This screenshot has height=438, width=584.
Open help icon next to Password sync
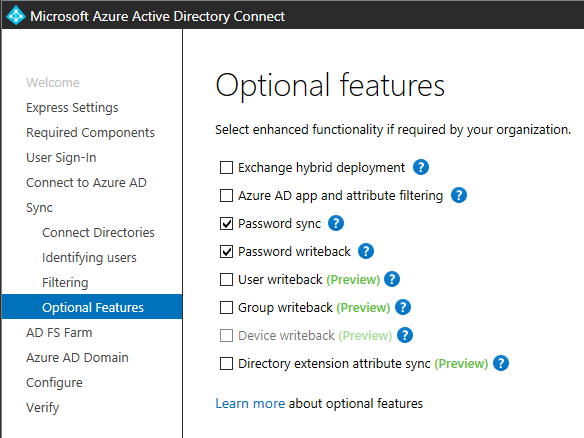click(x=336, y=223)
